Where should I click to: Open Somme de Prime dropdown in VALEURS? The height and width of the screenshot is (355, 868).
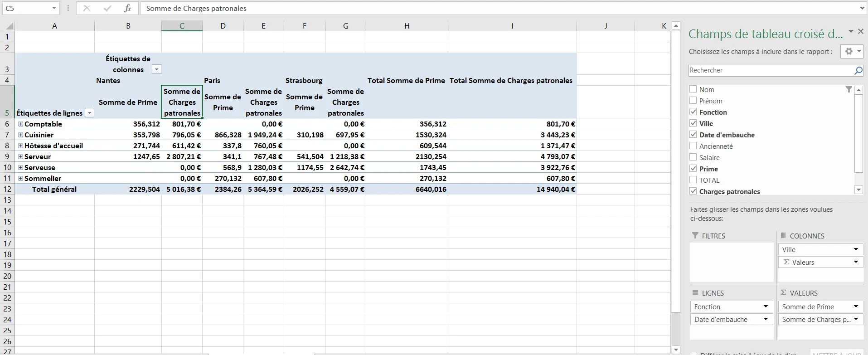point(856,306)
